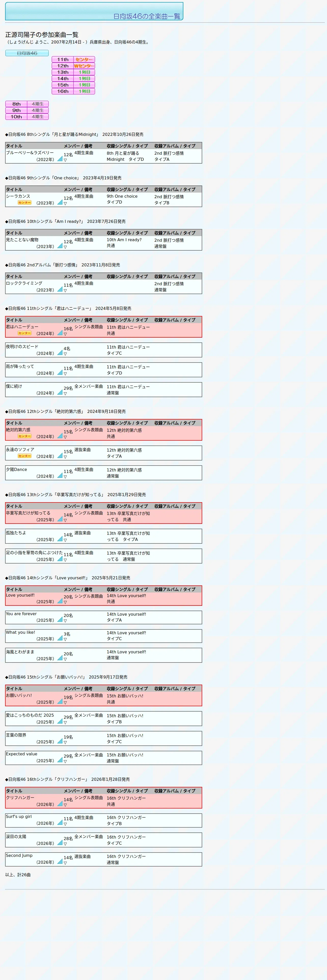Click センター badge under シーラカンス
This screenshot has width=327, height=980.
(x=25, y=203)
